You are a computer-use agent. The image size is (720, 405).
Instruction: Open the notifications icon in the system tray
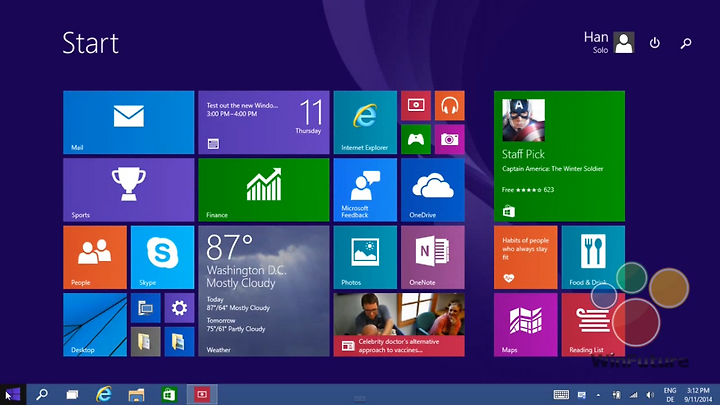(582, 394)
